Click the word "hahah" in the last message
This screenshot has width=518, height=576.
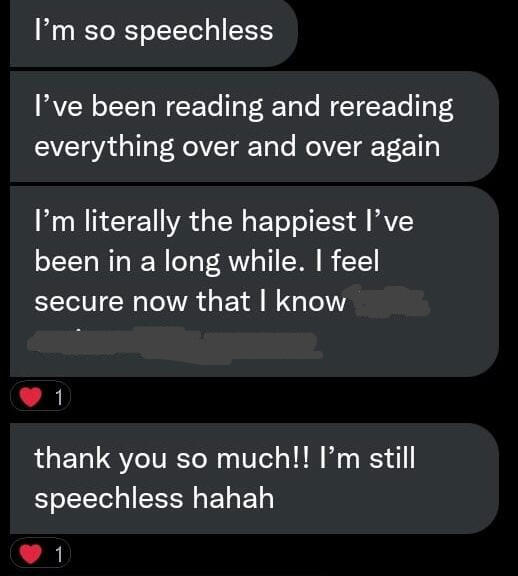coord(233,498)
